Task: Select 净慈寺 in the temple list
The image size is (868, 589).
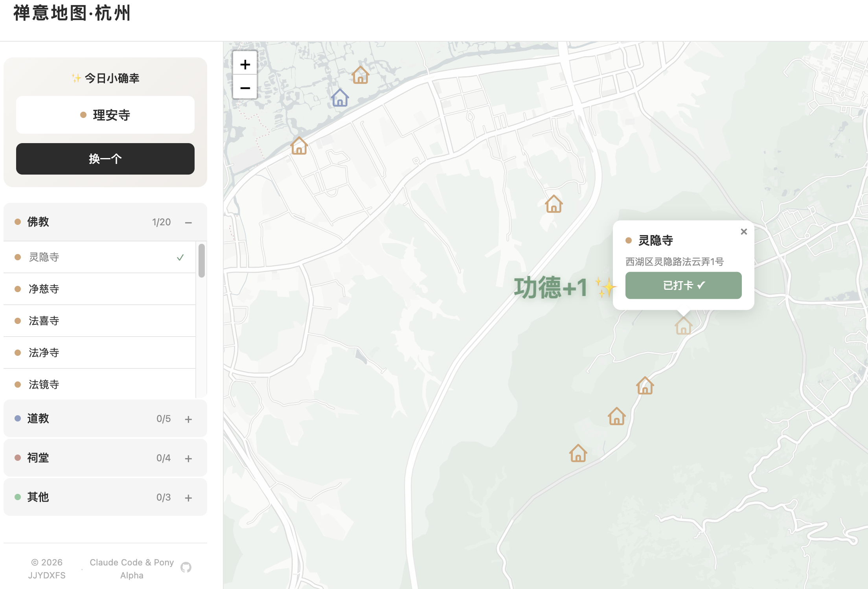Action: tap(44, 289)
